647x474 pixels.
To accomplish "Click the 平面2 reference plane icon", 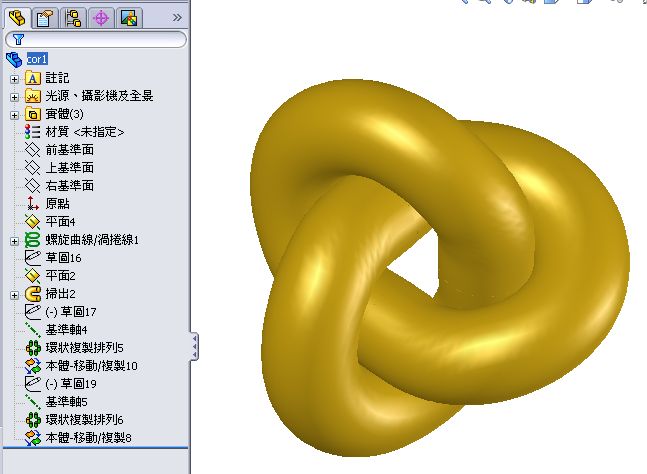I will pyautogui.click(x=33, y=276).
